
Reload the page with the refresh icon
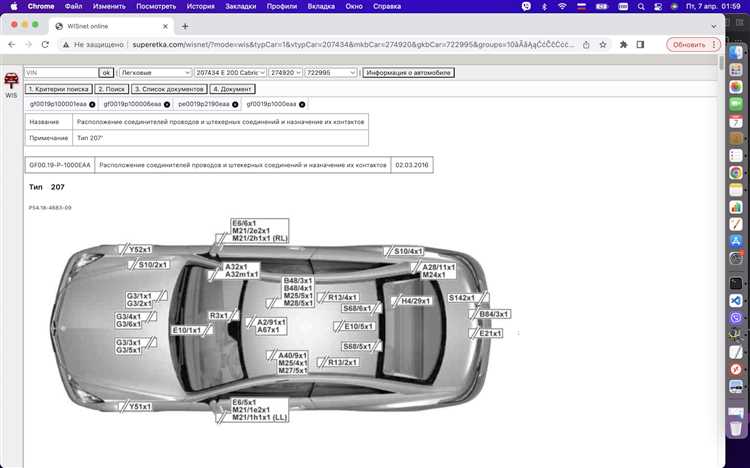pos(45,45)
